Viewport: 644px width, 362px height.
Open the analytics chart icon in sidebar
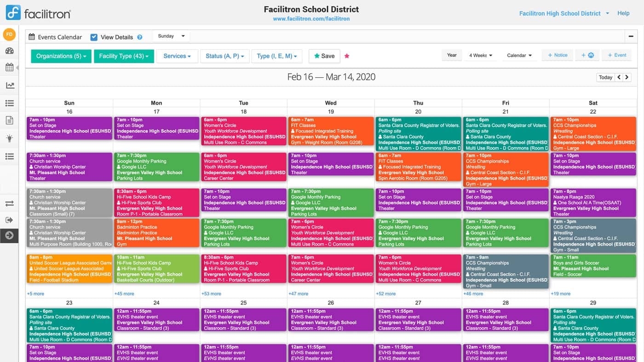click(x=8, y=84)
